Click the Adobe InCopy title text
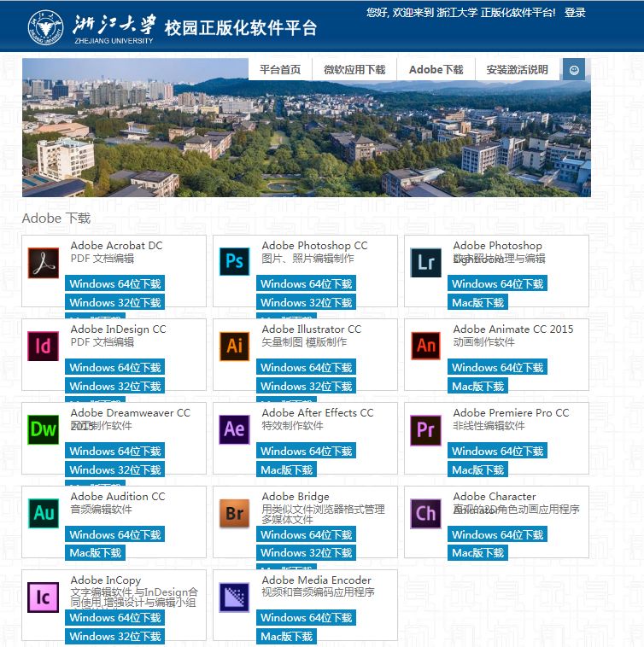644x647 pixels. [x=106, y=580]
